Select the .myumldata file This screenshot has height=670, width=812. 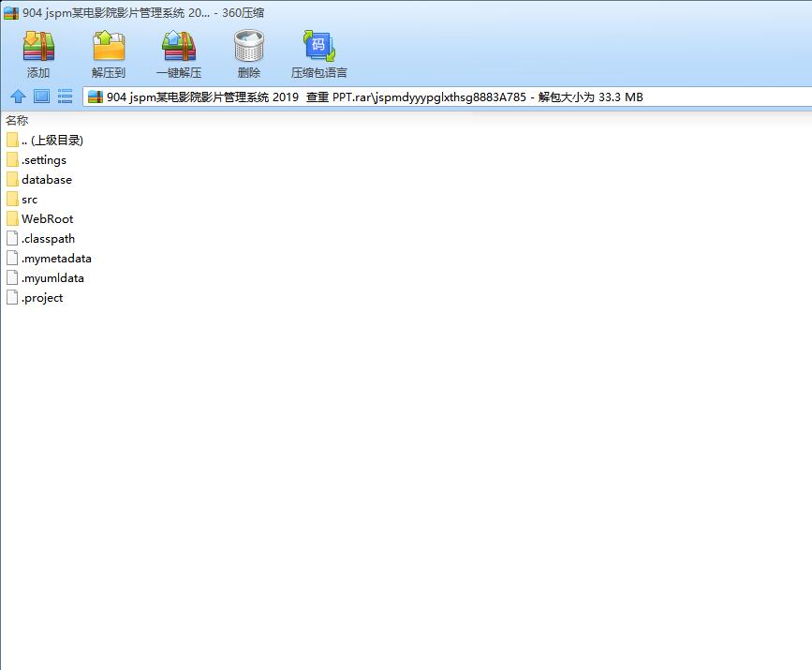45,277
